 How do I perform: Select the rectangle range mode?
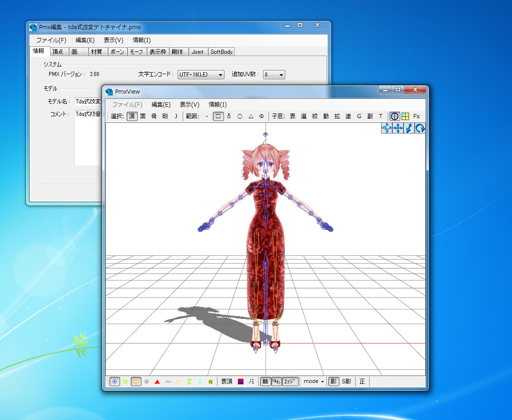[x=218, y=116]
